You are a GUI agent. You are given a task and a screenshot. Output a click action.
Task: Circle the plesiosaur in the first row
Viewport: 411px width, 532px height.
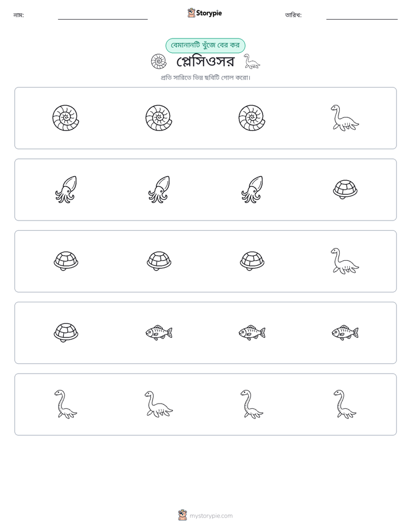tap(345, 118)
